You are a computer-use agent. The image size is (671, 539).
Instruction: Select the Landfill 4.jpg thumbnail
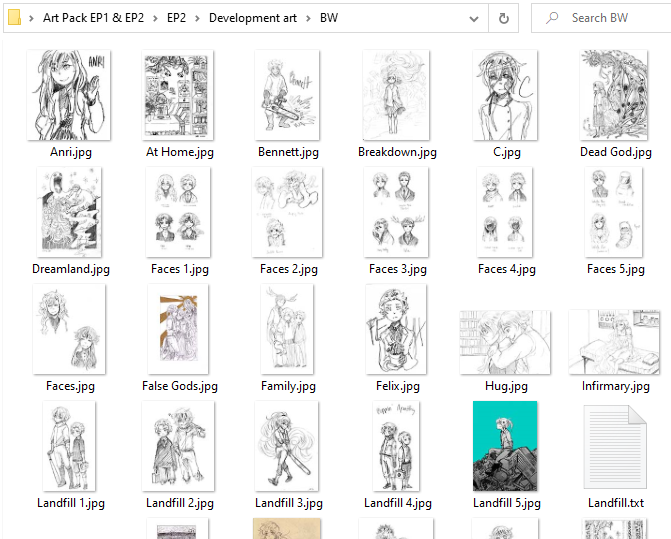tap(396, 446)
